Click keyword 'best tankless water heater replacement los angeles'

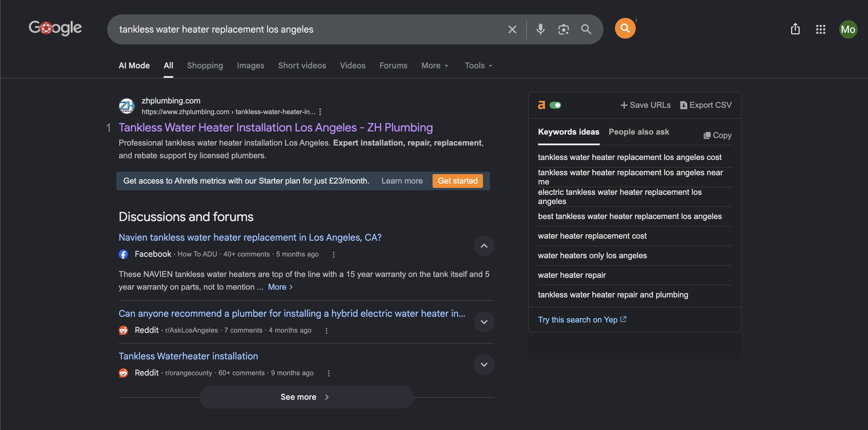tap(629, 216)
